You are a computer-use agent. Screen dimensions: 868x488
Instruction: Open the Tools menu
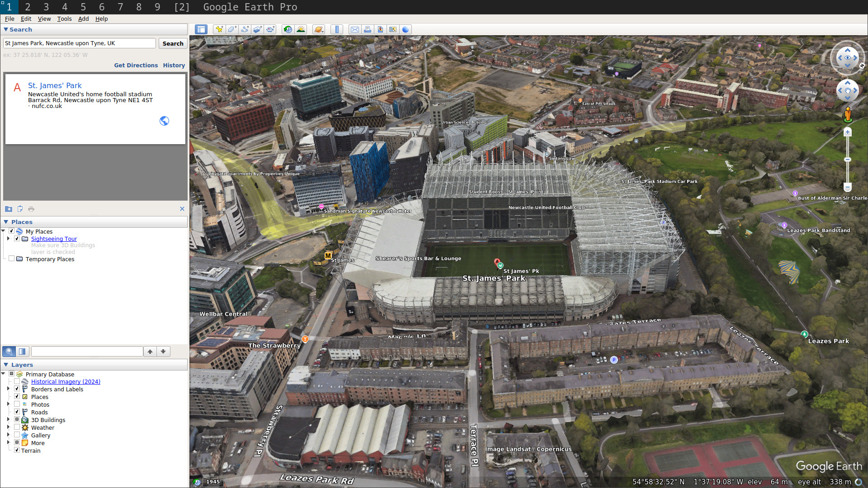[x=64, y=19]
